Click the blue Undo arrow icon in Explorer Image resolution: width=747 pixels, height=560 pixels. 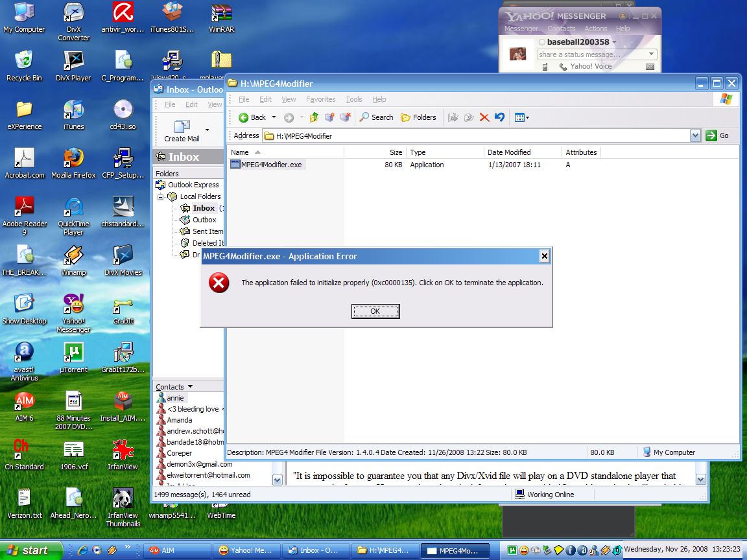pos(499,117)
